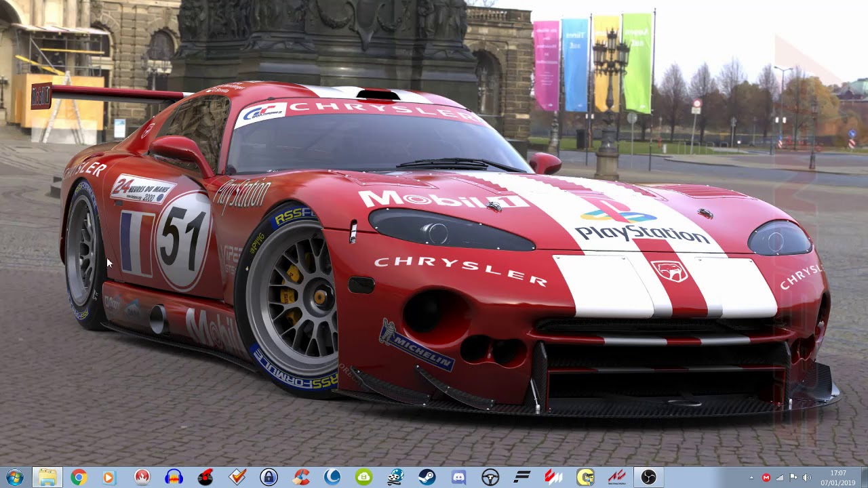Launch Google Chrome from taskbar
Screen dimensions: 868x488
click(x=79, y=477)
